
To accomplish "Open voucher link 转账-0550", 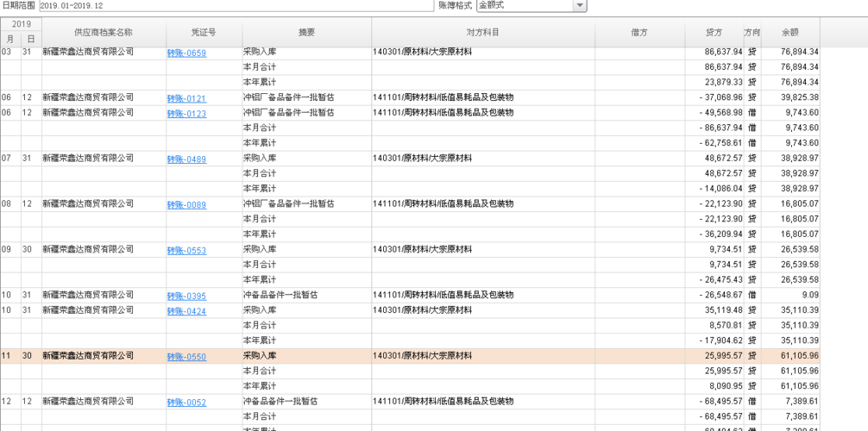I will tap(186, 357).
